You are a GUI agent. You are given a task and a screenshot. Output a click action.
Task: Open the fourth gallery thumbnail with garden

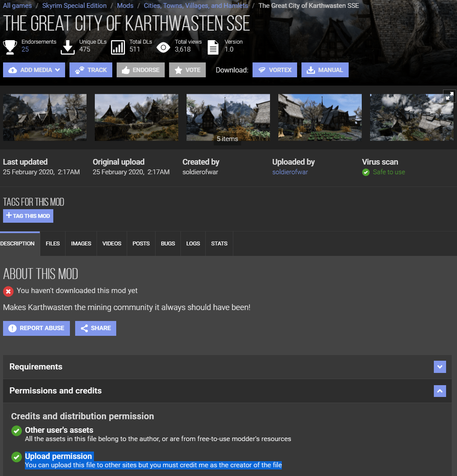point(320,117)
